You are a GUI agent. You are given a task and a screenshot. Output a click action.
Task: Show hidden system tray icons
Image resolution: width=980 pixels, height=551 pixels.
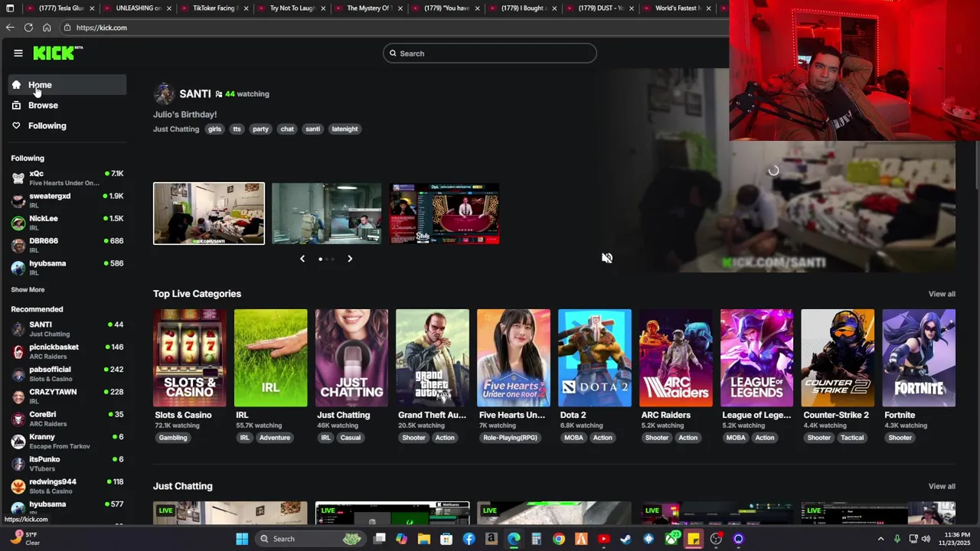click(880, 539)
